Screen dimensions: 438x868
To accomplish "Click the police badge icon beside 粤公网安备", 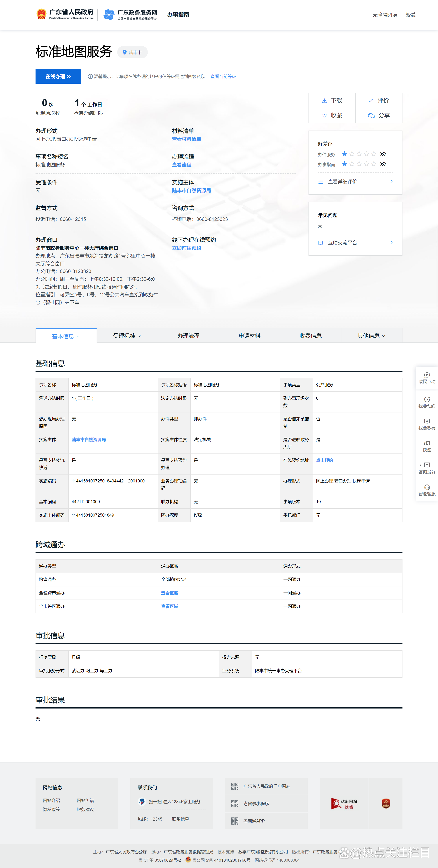I will [x=188, y=860].
